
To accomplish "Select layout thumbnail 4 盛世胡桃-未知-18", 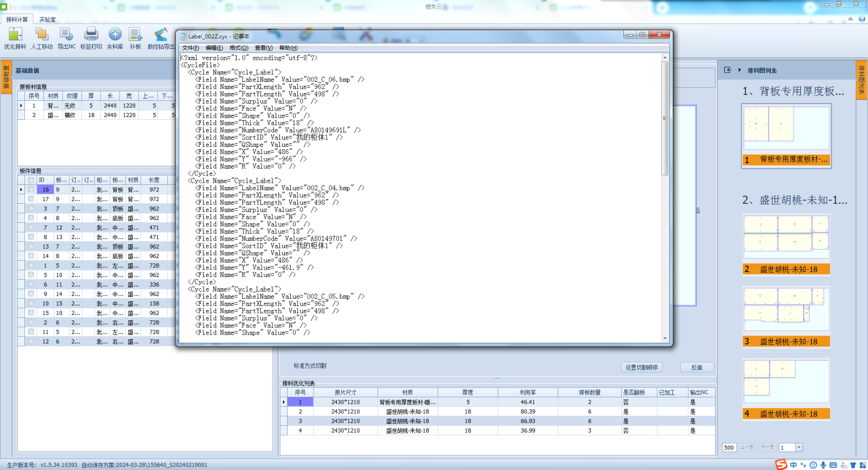I will 786,389.
